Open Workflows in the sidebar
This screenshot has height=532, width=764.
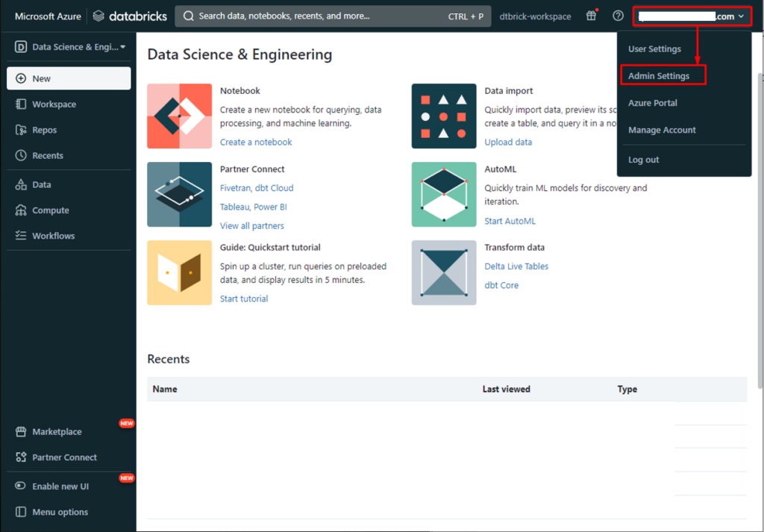click(x=53, y=236)
